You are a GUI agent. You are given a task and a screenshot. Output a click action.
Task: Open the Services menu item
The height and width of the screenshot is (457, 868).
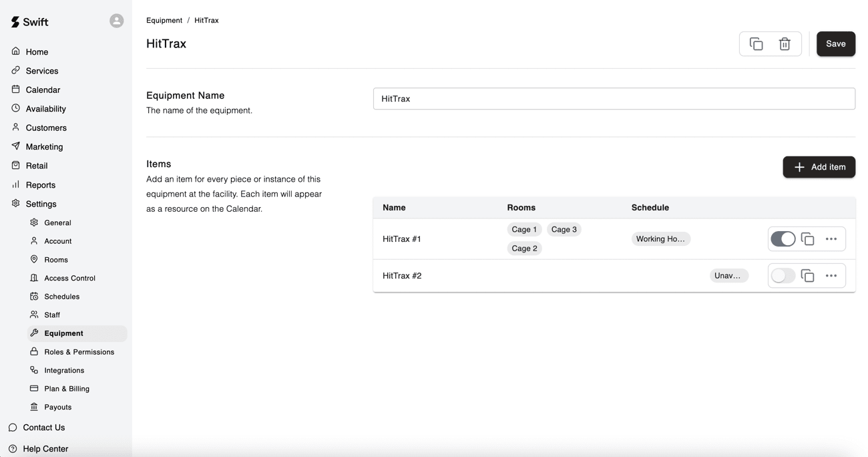(x=42, y=70)
